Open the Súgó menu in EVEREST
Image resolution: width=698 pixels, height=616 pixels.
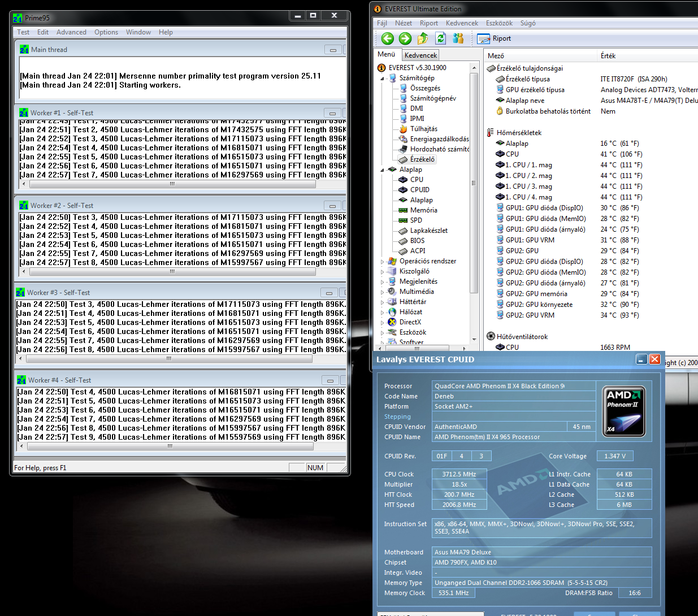(x=528, y=23)
